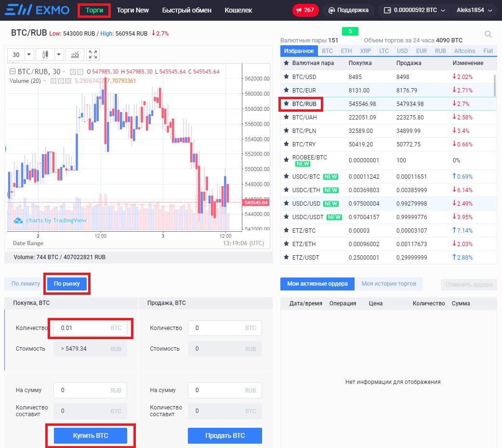The image size is (502, 448).
Task: Click the charts by TradingView link
Action: [x=50, y=220]
